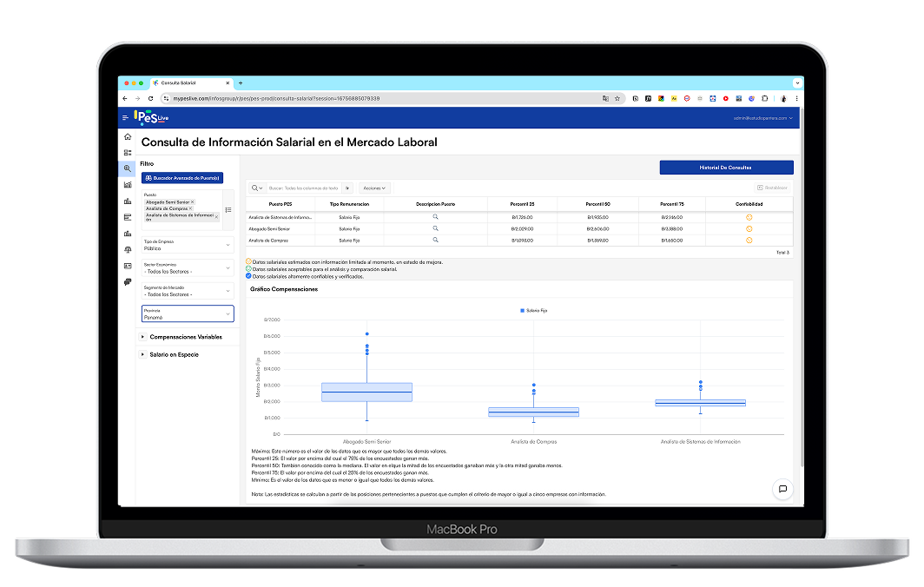Viewport: 924px width, 587px height.
Task: Bookmark the page with the star icon
Action: (x=617, y=99)
